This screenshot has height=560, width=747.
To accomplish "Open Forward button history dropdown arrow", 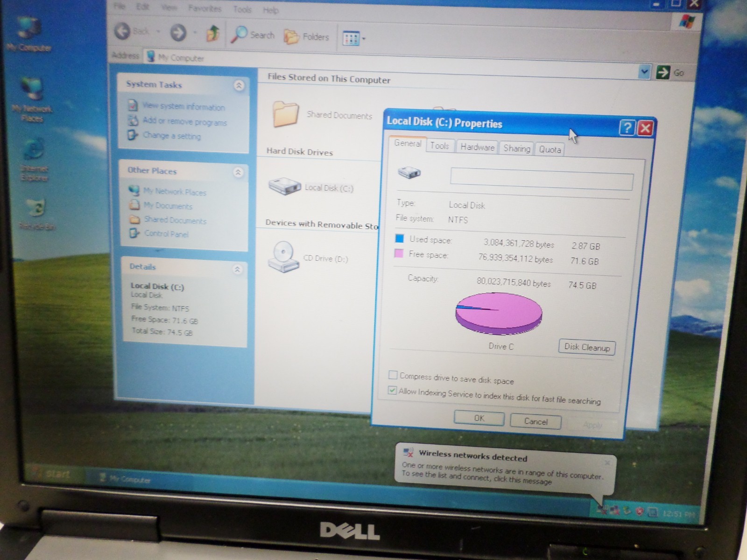I will coord(195,33).
